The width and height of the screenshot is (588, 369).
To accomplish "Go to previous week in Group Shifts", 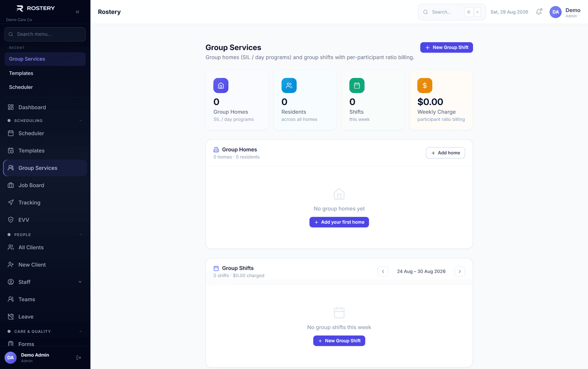I will (x=383, y=271).
